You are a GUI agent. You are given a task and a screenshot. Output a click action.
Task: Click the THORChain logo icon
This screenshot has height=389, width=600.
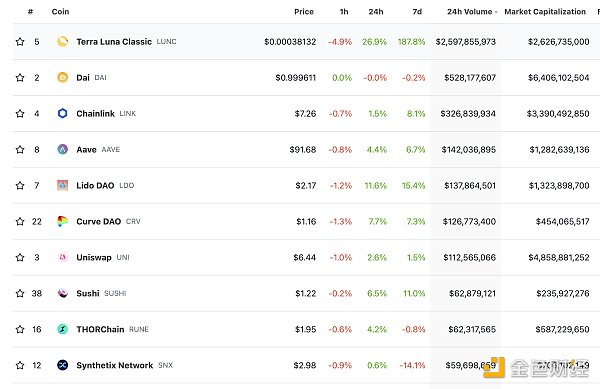tap(62, 329)
